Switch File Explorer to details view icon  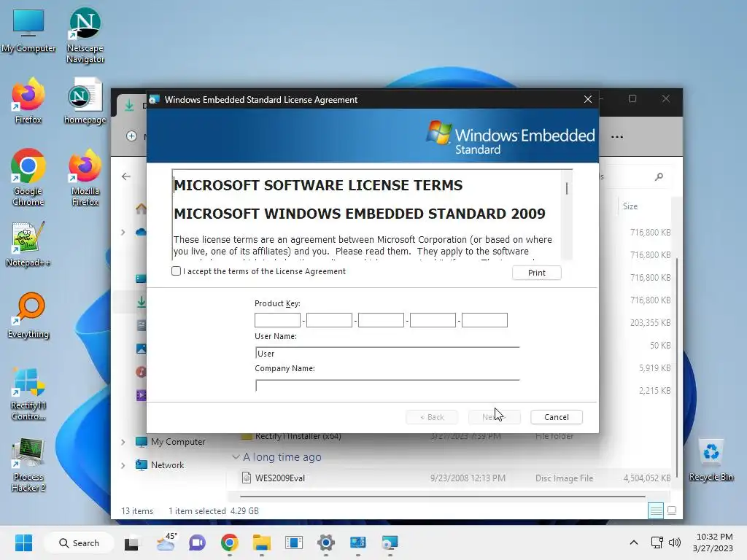(x=656, y=510)
